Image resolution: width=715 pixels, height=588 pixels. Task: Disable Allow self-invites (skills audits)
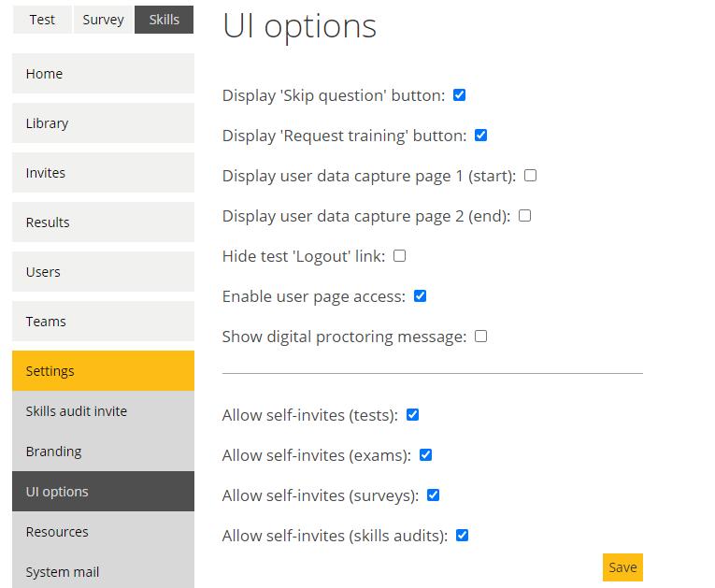click(x=462, y=536)
